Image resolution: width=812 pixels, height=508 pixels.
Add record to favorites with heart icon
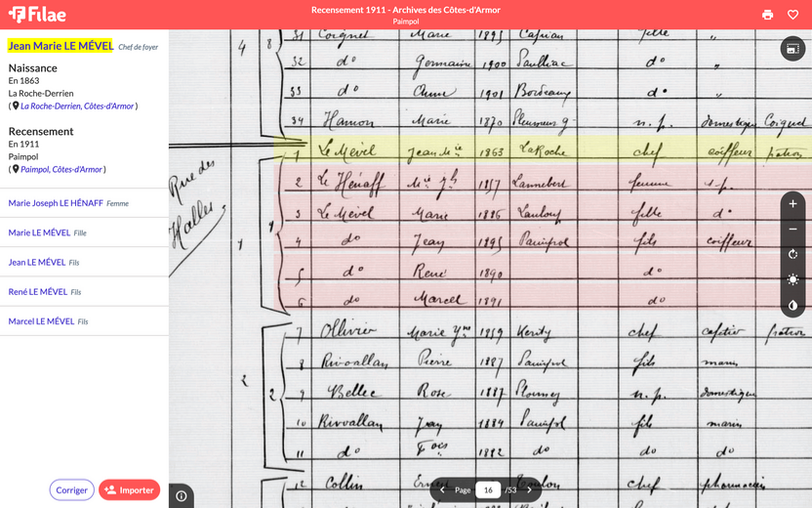point(792,15)
